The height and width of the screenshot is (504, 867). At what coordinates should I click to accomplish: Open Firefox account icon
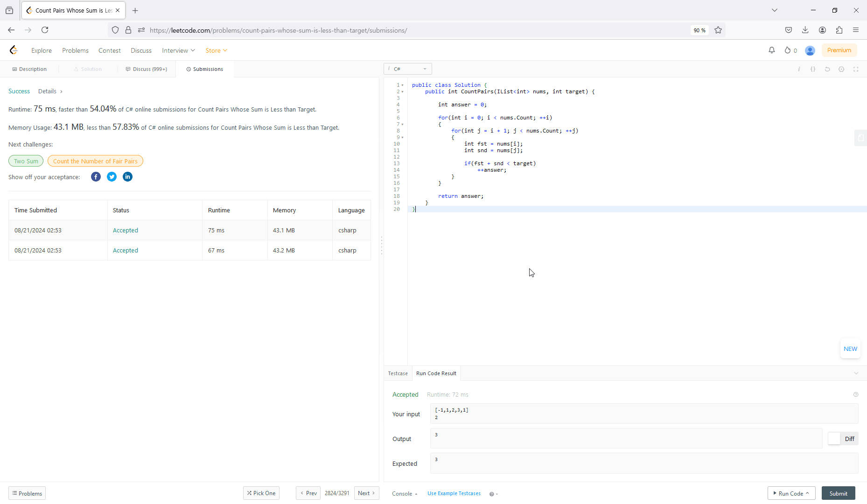822,30
